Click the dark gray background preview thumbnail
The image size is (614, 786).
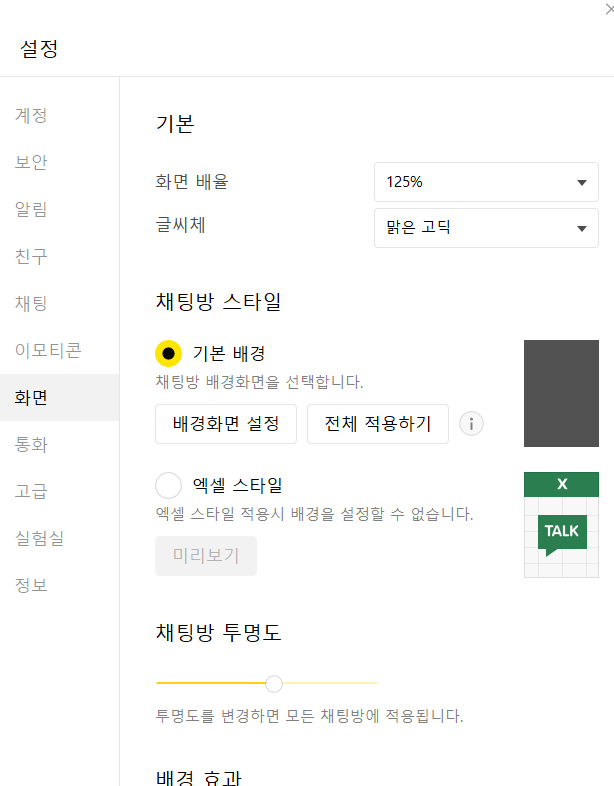(x=561, y=393)
